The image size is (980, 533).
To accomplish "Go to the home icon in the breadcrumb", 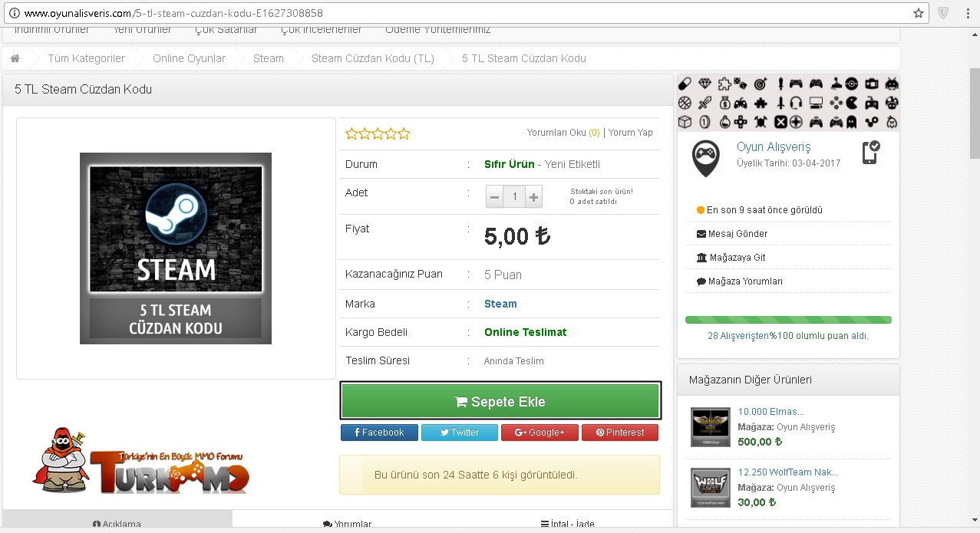I will click(x=15, y=58).
